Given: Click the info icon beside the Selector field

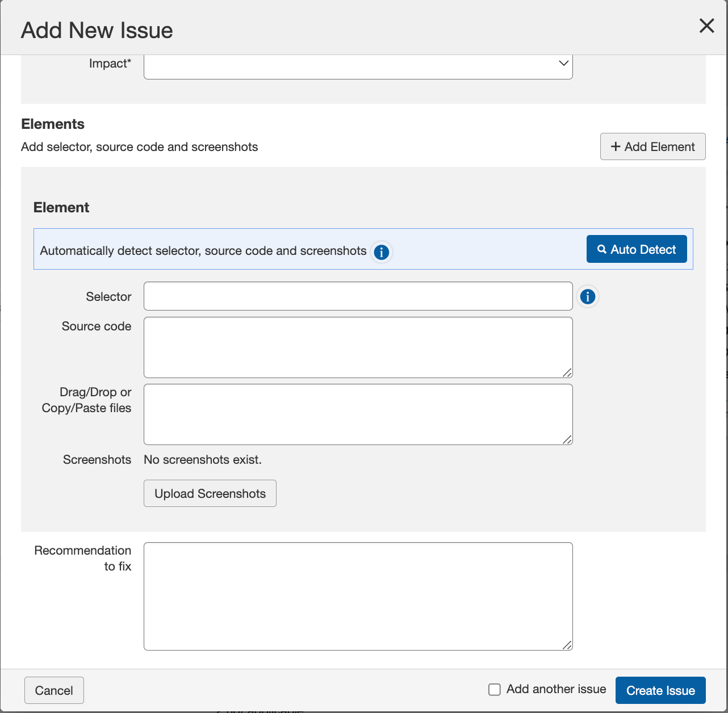Looking at the screenshot, I should [x=588, y=296].
